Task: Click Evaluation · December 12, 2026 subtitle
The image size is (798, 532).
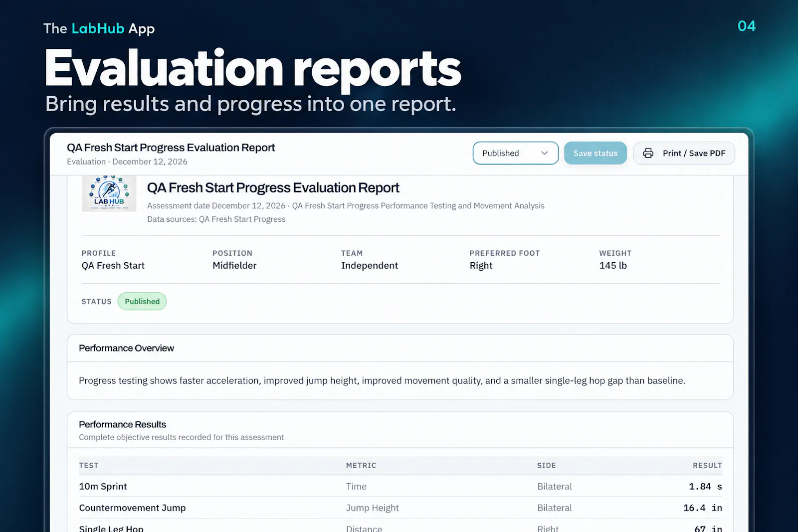Action: tap(127, 162)
